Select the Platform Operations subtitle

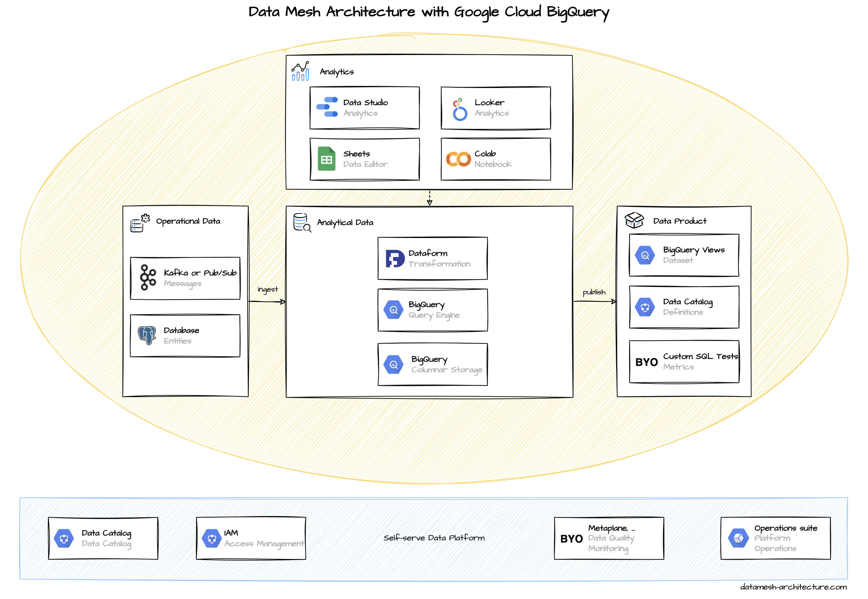775,544
